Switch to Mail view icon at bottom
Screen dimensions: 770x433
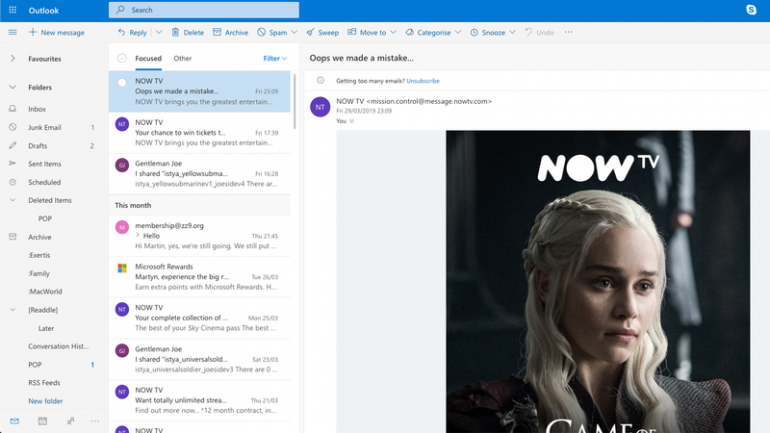click(x=14, y=421)
